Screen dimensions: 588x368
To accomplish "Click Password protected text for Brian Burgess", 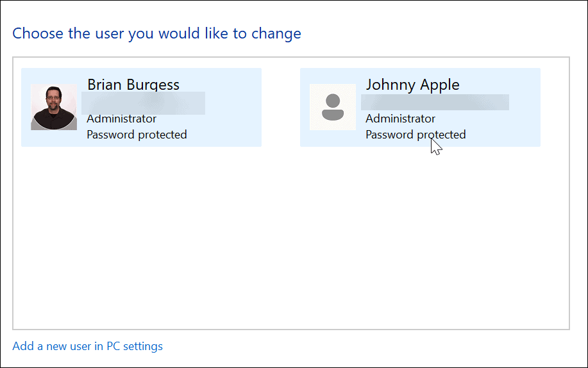I will coord(137,135).
